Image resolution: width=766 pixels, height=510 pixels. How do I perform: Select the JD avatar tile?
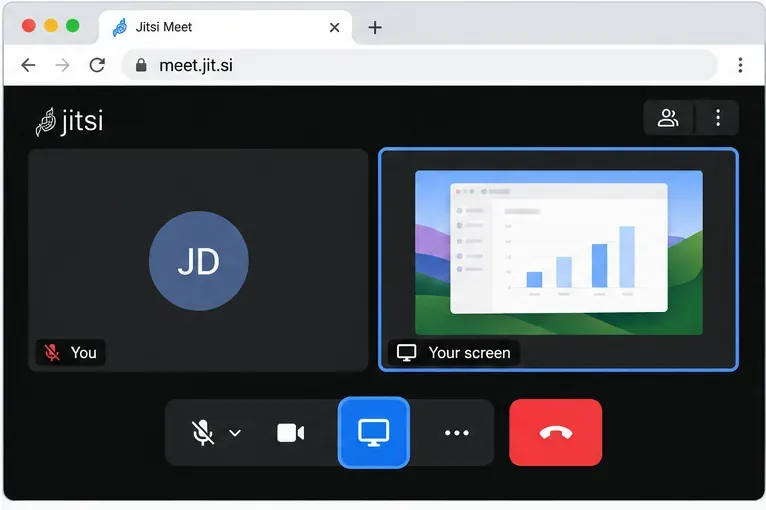click(198, 260)
